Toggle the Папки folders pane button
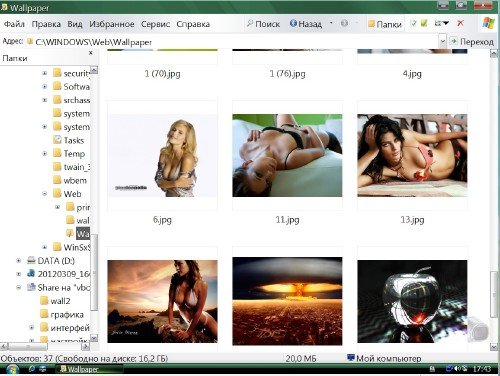The height and width of the screenshot is (376, 500). click(385, 24)
